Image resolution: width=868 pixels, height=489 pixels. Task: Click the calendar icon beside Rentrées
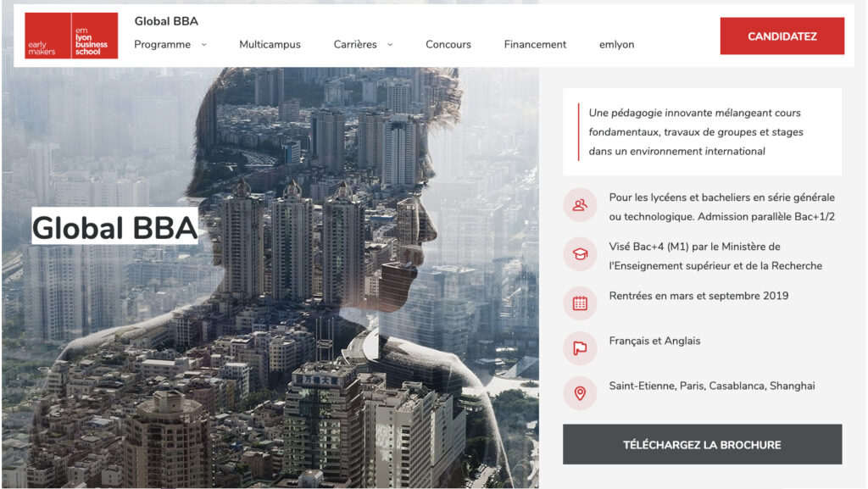(x=580, y=303)
